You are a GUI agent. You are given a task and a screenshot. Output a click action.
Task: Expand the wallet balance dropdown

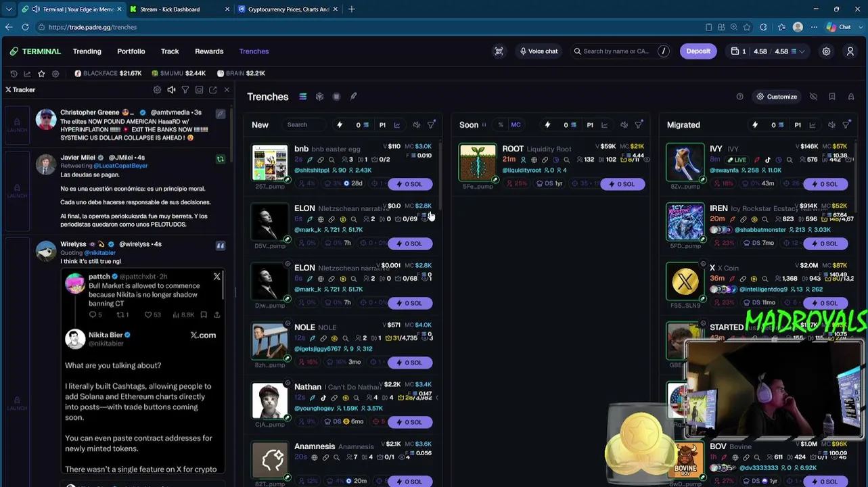coord(802,51)
